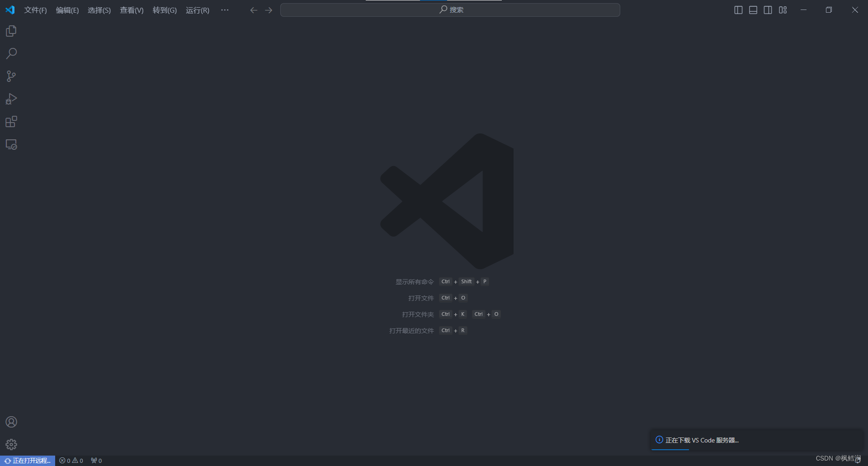
Task: Click the 搜索 command center box
Action: click(x=450, y=10)
